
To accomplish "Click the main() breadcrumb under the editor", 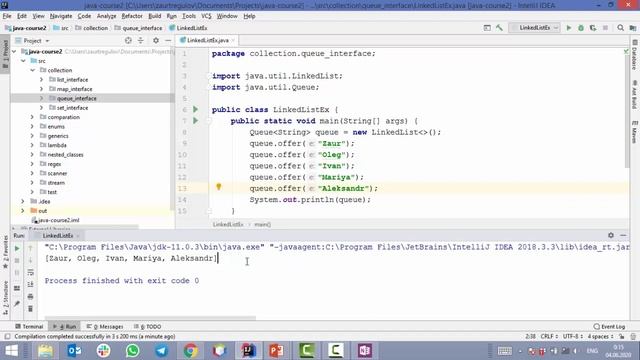I will [x=262, y=224].
